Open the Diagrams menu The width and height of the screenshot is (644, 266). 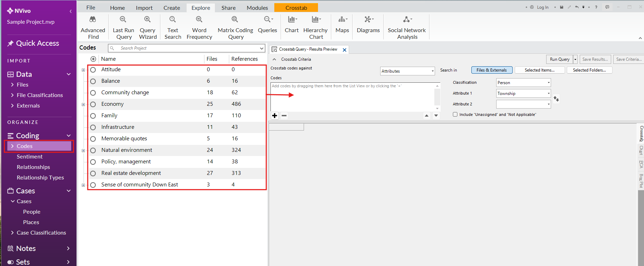[x=368, y=24]
